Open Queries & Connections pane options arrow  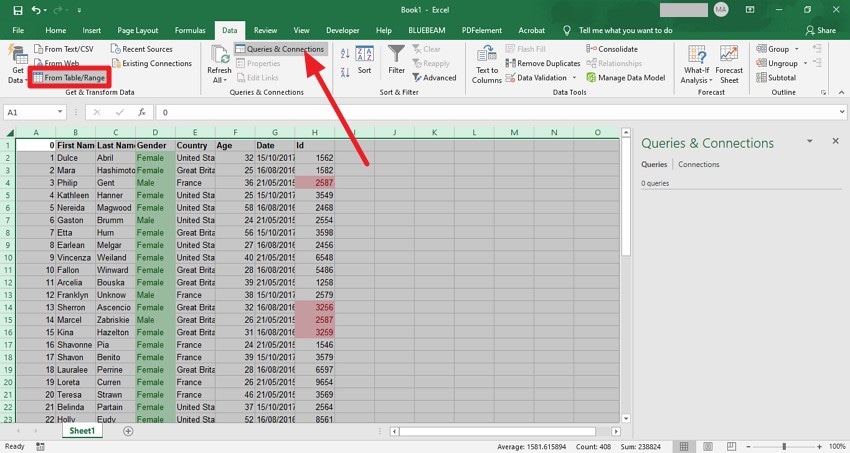click(809, 141)
